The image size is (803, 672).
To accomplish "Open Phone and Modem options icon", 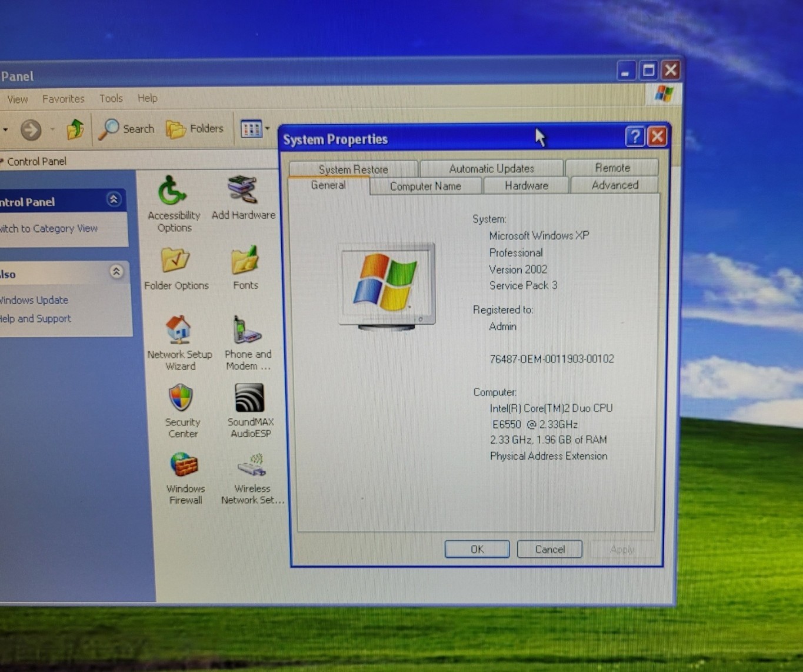I will 248,343.
